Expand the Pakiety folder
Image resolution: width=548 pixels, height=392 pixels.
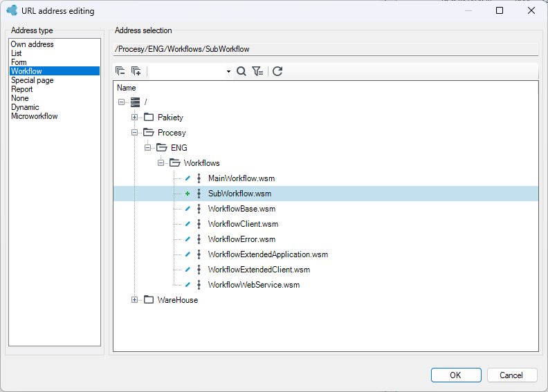pos(134,118)
